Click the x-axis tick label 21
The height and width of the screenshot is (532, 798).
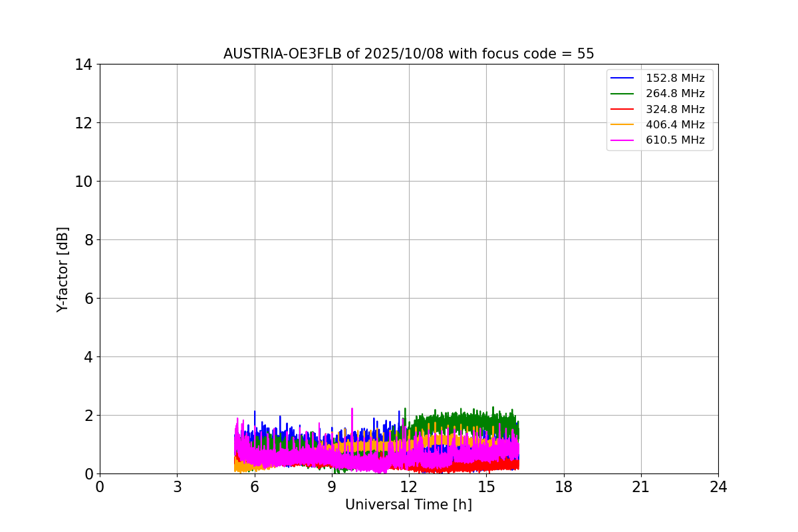pyautogui.click(x=641, y=487)
